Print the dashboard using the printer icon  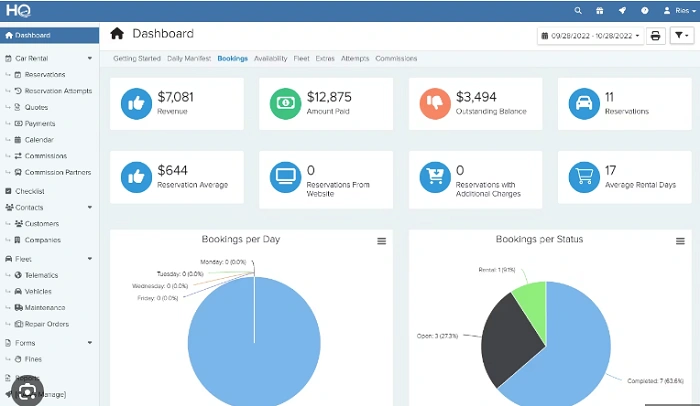(656, 35)
